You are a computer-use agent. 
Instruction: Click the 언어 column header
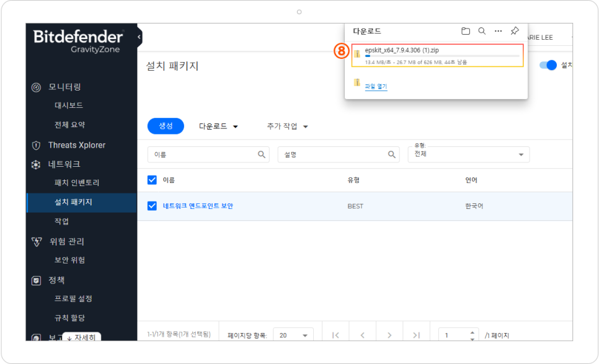coord(471,180)
